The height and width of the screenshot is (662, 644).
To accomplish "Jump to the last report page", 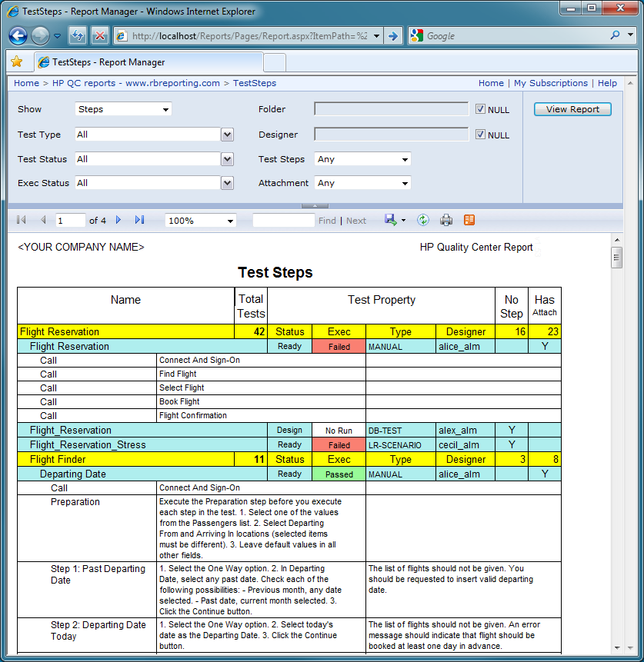I will [139, 220].
